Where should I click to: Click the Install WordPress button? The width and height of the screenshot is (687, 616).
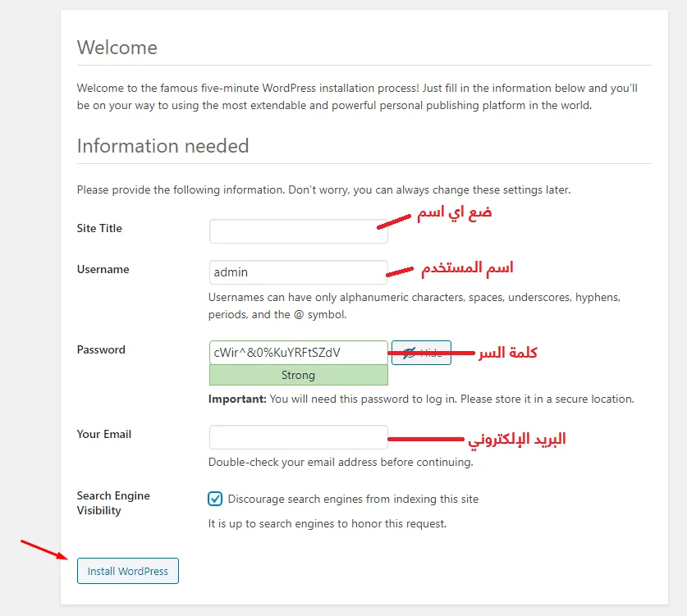pos(128,571)
